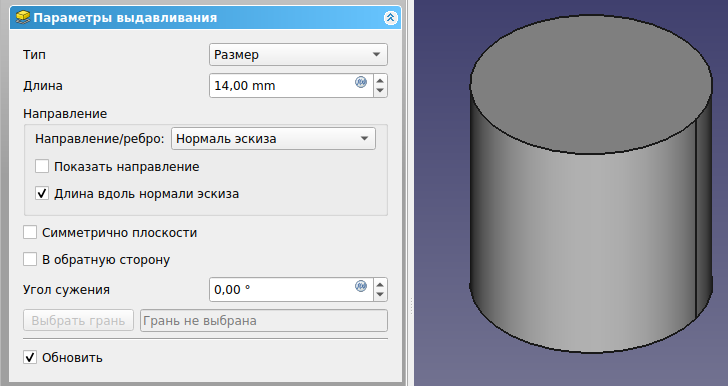This screenshot has width=728, height=386.
Task: Uncheck Длина вдоль нормали эскиза
Action: pos(42,193)
